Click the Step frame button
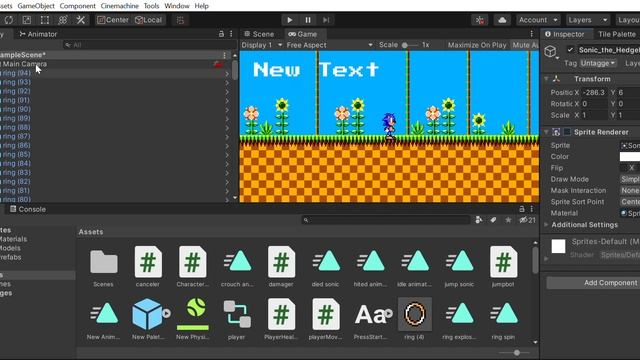The image size is (640, 360). [x=326, y=20]
